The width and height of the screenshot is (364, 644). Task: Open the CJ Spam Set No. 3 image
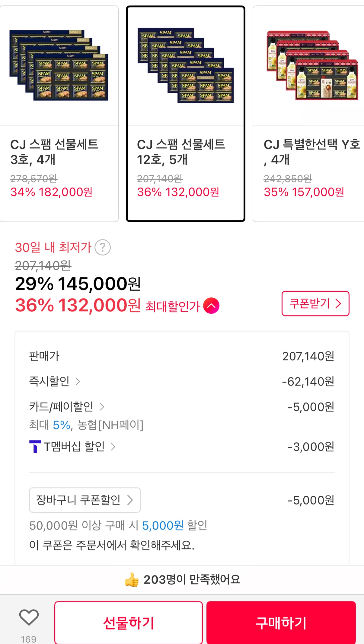point(59,66)
